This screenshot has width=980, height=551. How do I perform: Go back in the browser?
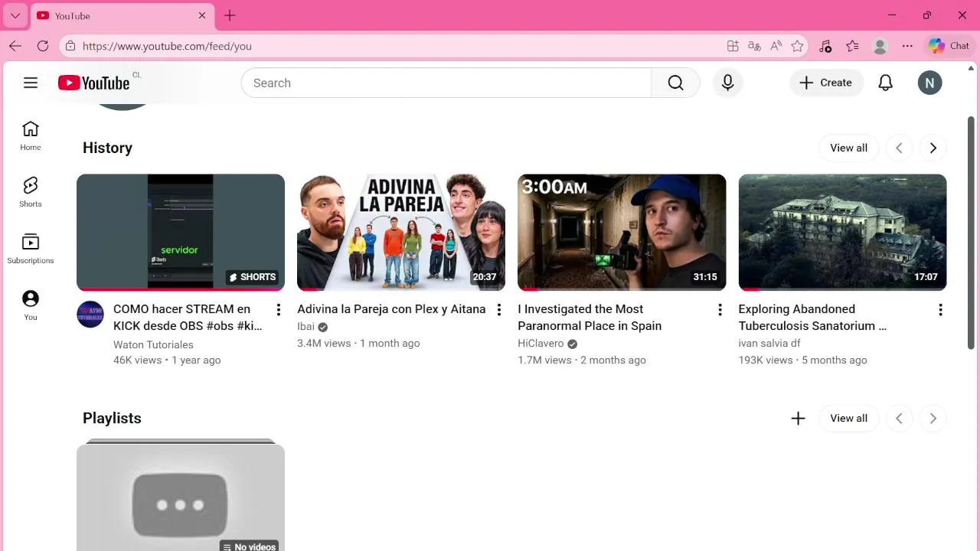[15, 46]
